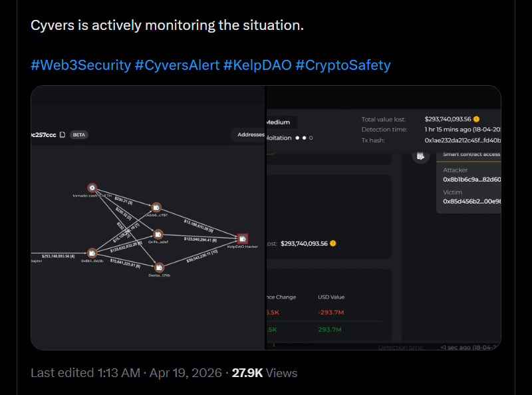Select the 0xbb6...c787 wallet node
The height and width of the screenshot is (395, 532).
156,207
